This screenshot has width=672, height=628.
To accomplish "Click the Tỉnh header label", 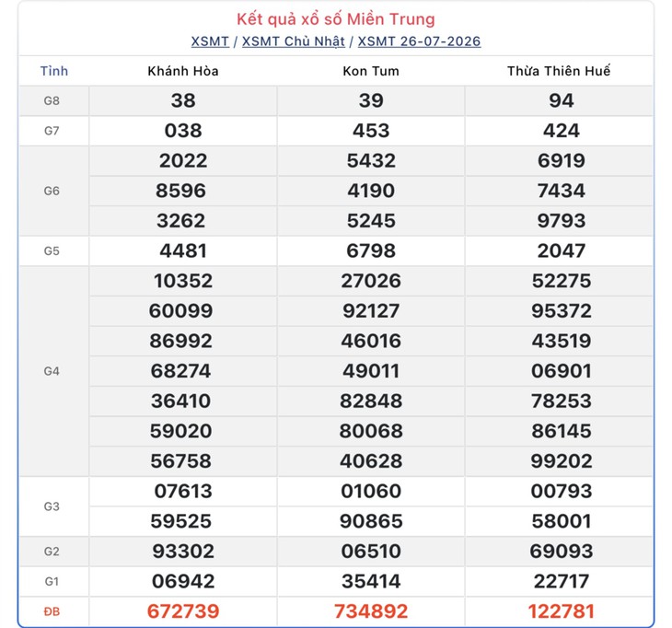I will 54,71.
